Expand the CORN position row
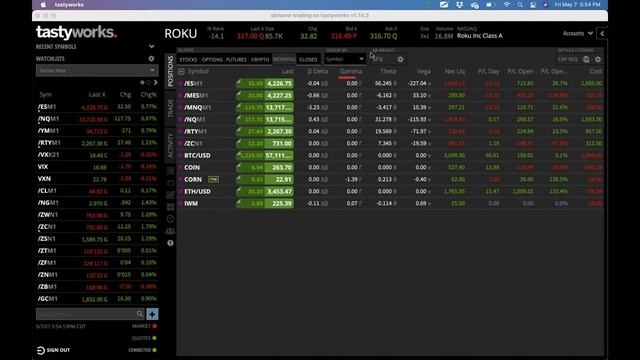The width and height of the screenshot is (640, 360). [x=181, y=180]
